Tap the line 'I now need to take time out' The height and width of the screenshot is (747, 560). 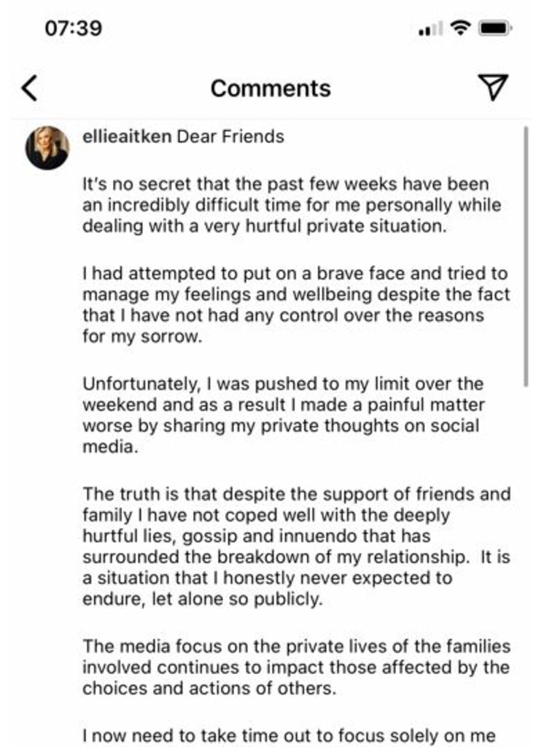(289, 735)
